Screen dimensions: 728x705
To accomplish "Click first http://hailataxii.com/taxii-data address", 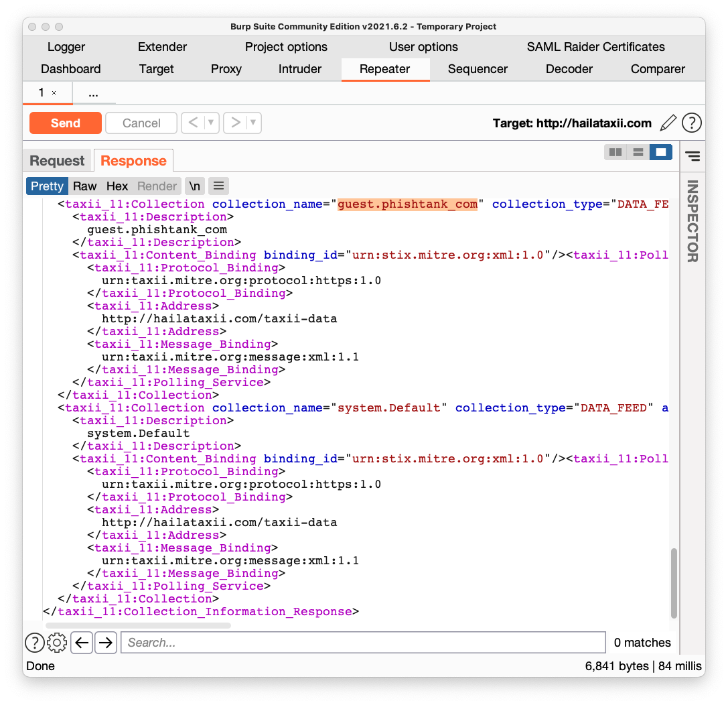I will tap(219, 318).
